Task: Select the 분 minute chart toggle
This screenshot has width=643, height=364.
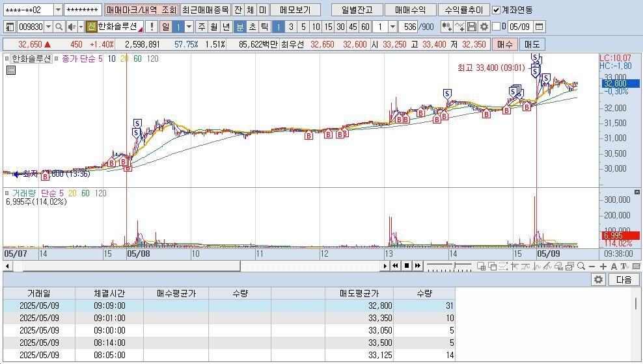Action: (240, 27)
